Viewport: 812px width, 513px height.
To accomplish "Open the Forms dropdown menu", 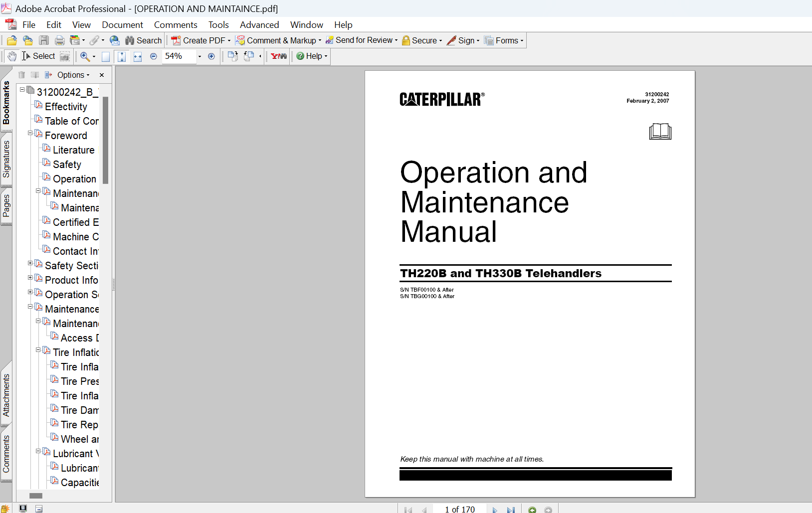I will (504, 40).
